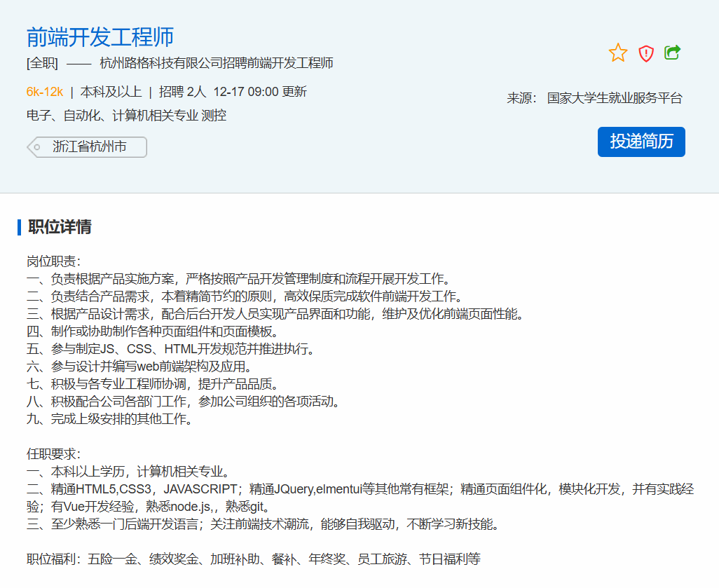Image resolution: width=719 pixels, height=588 pixels.
Task: Select the 浙江省杭州市 location tag
Action: click(90, 147)
